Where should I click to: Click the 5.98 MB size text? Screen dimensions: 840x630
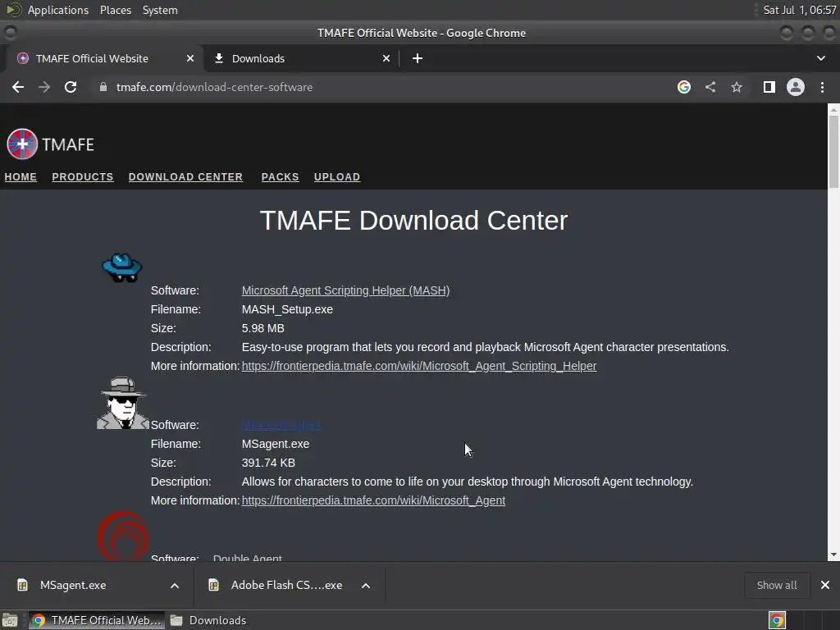(263, 328)
